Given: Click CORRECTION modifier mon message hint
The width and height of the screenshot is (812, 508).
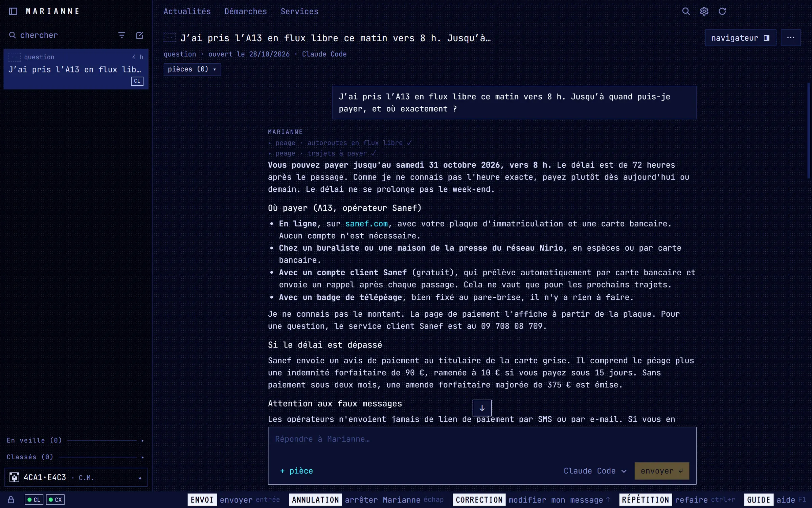Looking at the screenshot, I should [532, 500].
